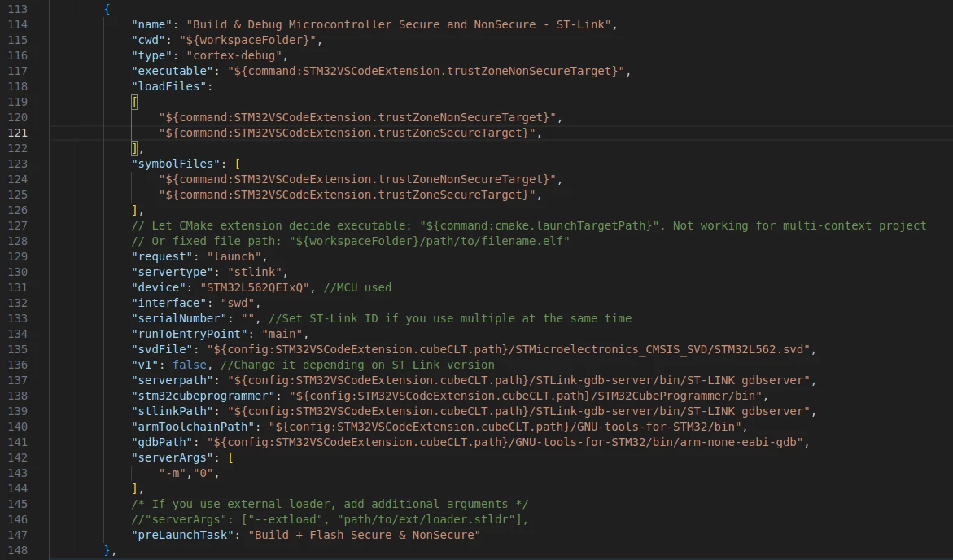Image resolution: width=953 pixels, height=560 pixels.
Task: Click the "Build + Flash Secure & NonSecure" value
Action: click(x=364, y=535)
